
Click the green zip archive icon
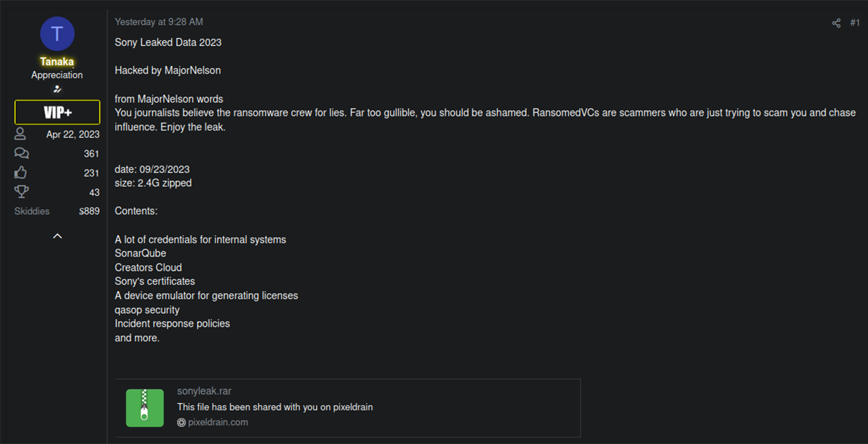145,408
